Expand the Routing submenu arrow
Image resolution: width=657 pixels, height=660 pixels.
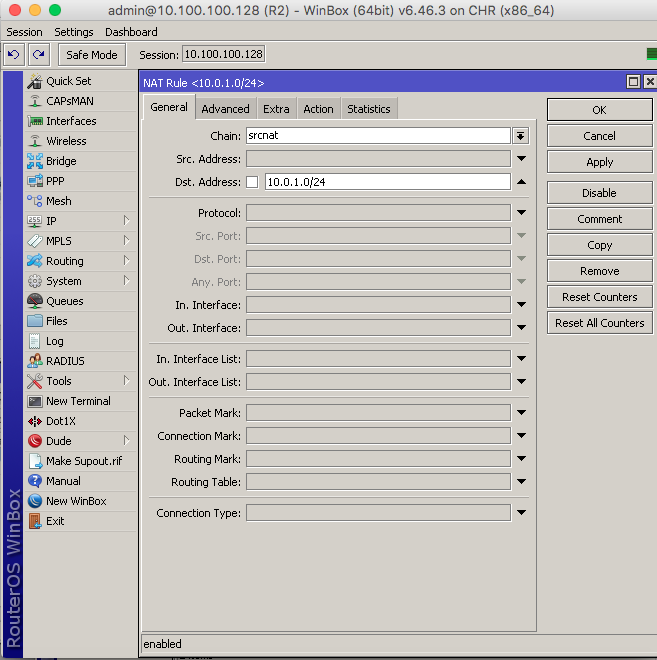point(127,261)
